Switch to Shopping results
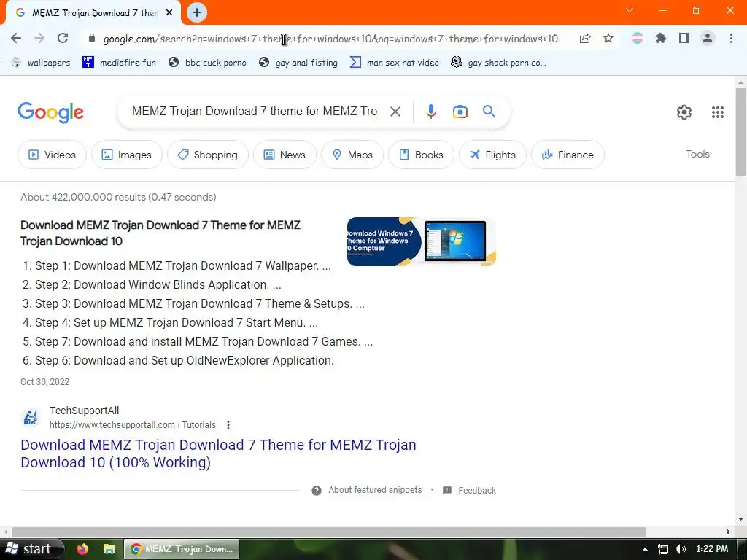This screenshot has width=747, height=560. [208, 155]
